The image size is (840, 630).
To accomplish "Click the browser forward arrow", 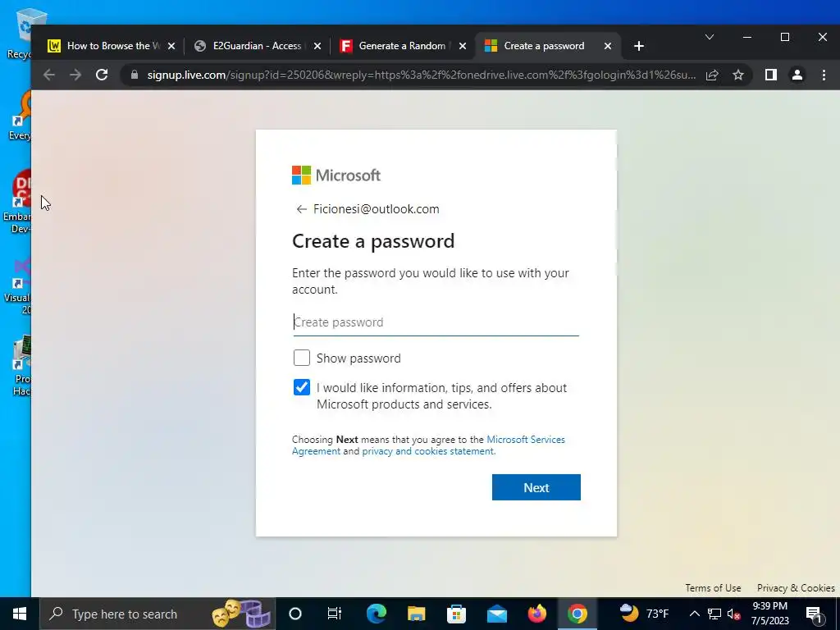I will coord(75,75).
